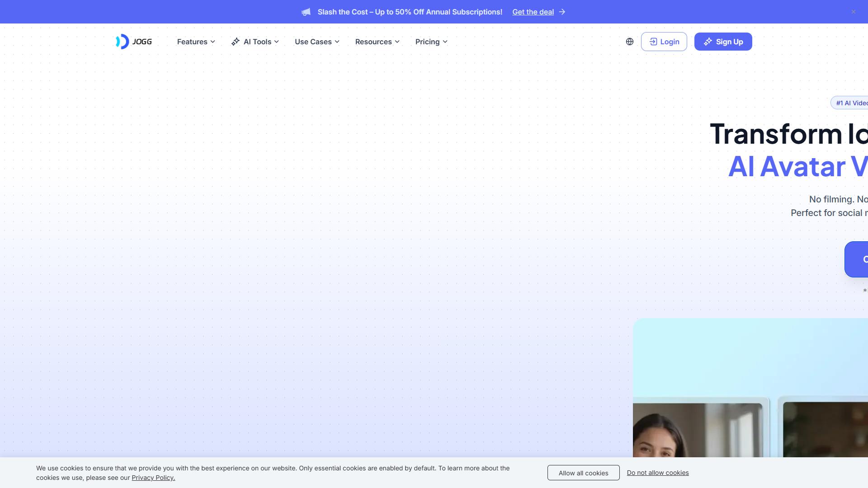This screenshot has height=488, width=868.
Task: Follow the Get the deal link
Action: [533, 12]
